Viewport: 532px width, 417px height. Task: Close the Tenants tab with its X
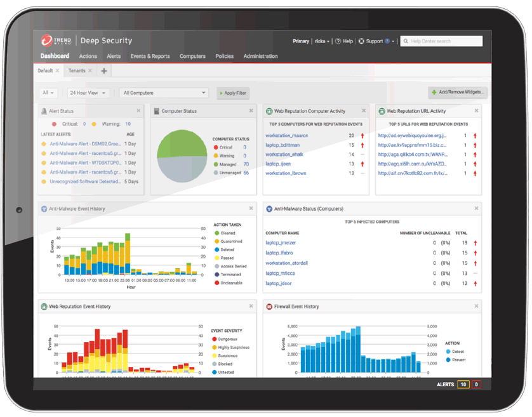(x=90, y=71)
